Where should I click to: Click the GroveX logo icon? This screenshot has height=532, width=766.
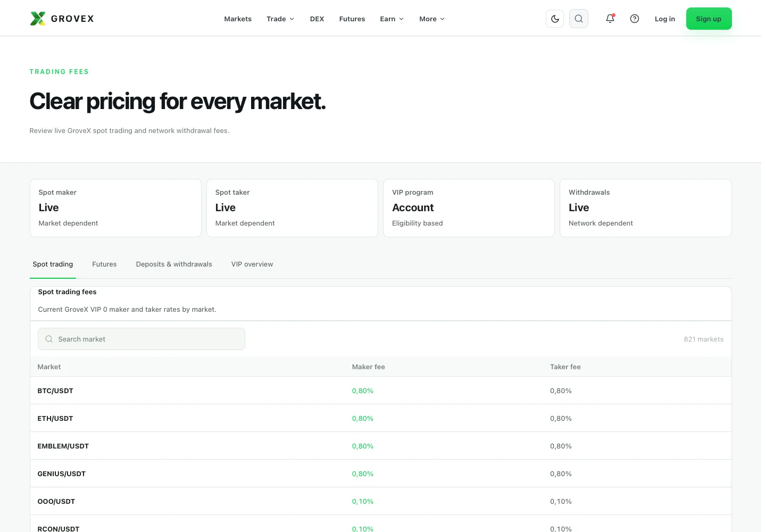pyautogui.click(x=38, y=19)
